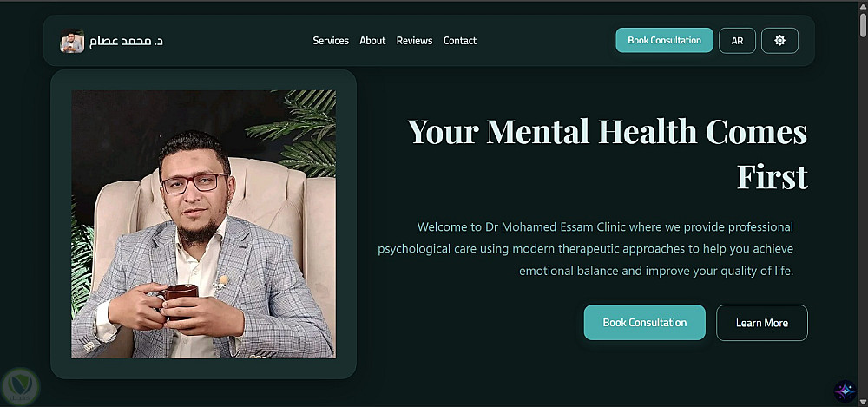Screen dimensions: 868x407
Task: Open the Services nav link
Action: click(x=331, y=41)
